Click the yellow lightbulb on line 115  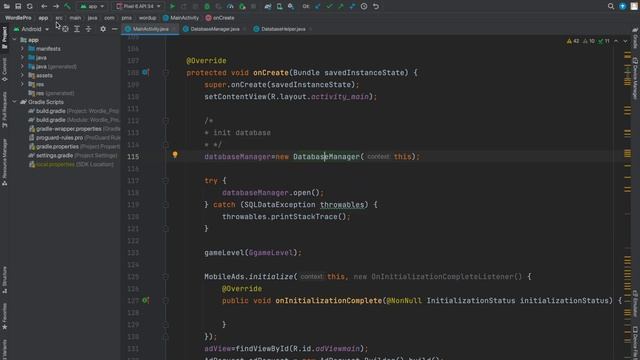(x=175, y=155)
